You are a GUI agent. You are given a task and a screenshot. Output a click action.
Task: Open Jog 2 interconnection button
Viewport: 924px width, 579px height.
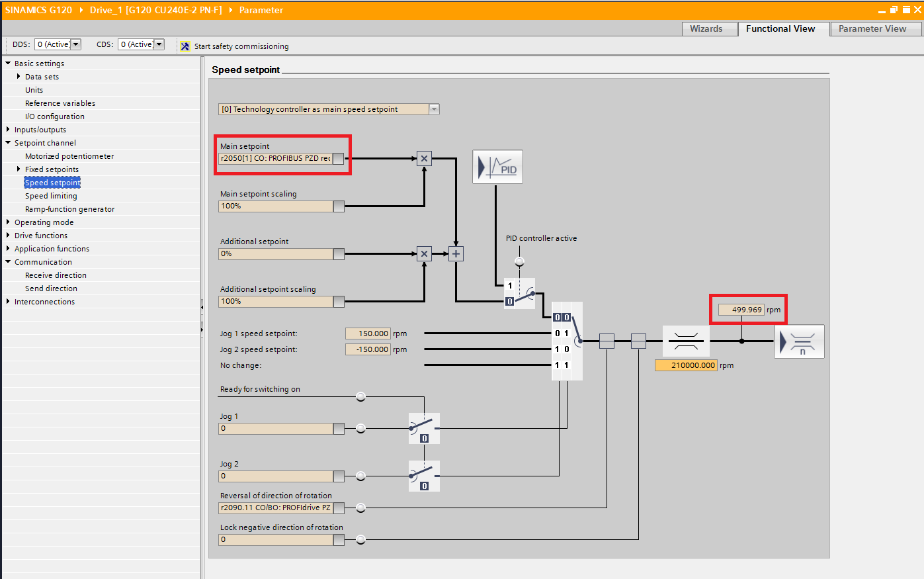(x=339, y=476)
